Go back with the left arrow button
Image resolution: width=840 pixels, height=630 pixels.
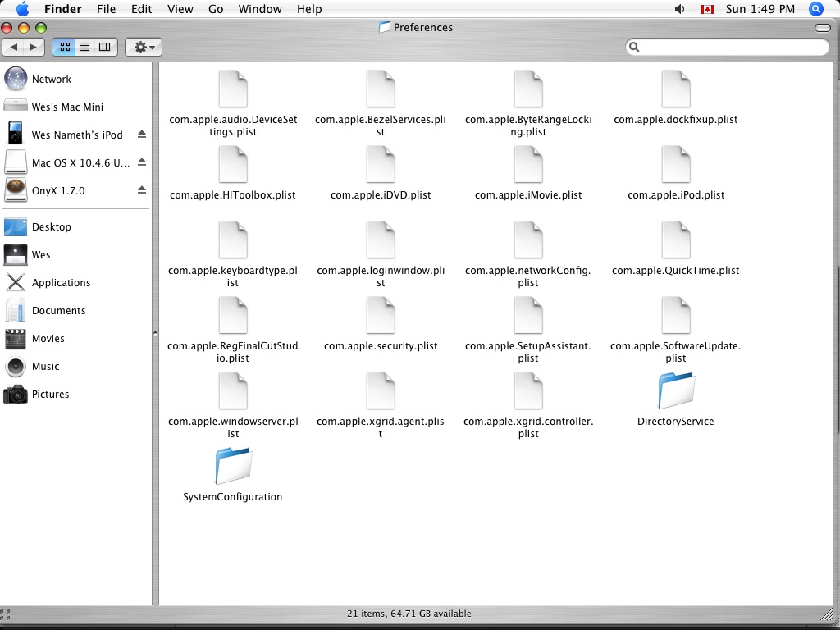13,47
